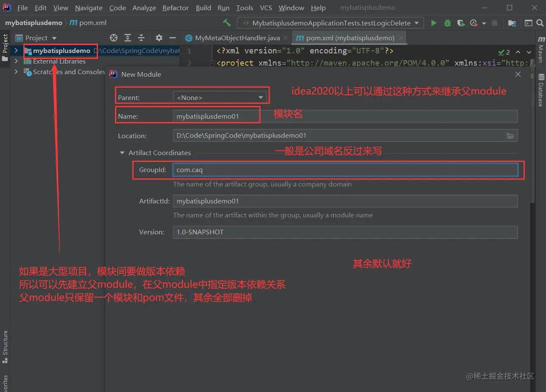Open the Refactor menu
This screenshot has width=546, height=392.
[x=176, y=8]
